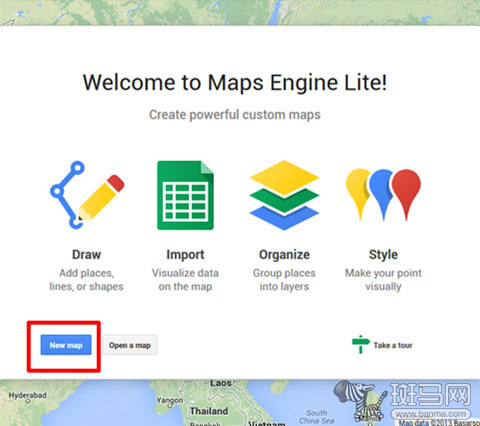Click the Hyderabad label on the map
The width and height of the screenshot is (480, 426).
click(x=27, y=396)
